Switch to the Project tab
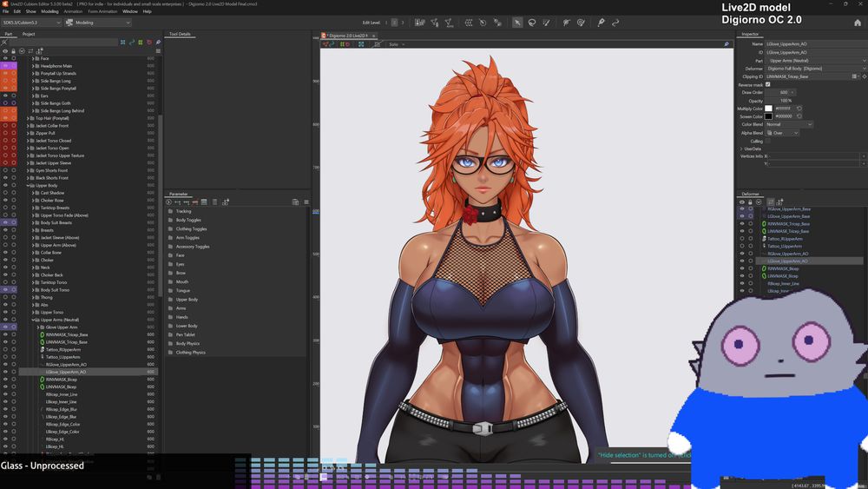The width and height of the screenshot is (868, 489). 29,34
